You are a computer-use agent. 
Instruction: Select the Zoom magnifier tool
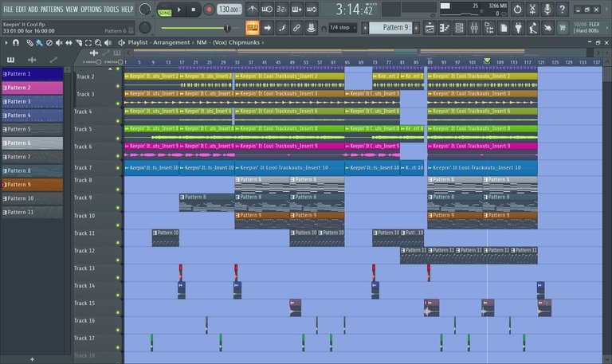[x=98, y=42]
